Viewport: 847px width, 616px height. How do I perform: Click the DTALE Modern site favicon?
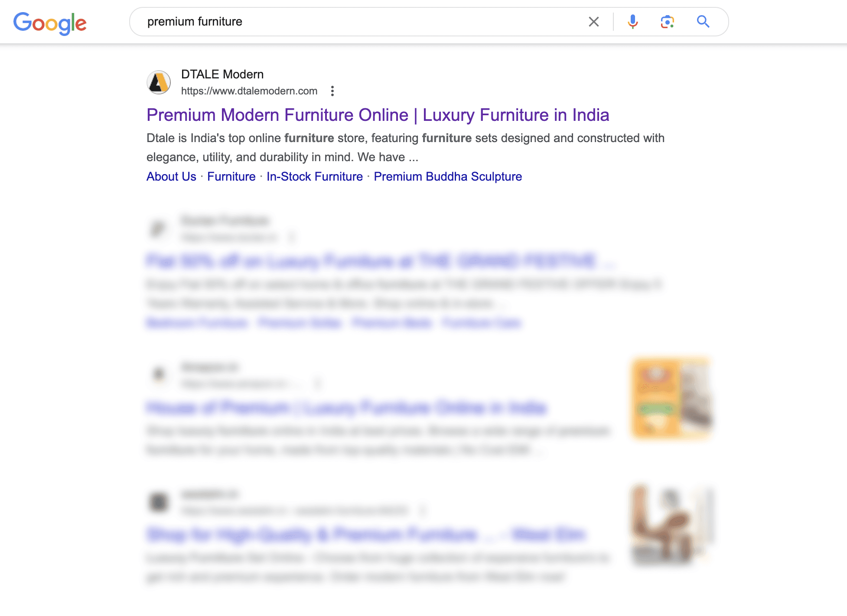[x=159, y=82]
